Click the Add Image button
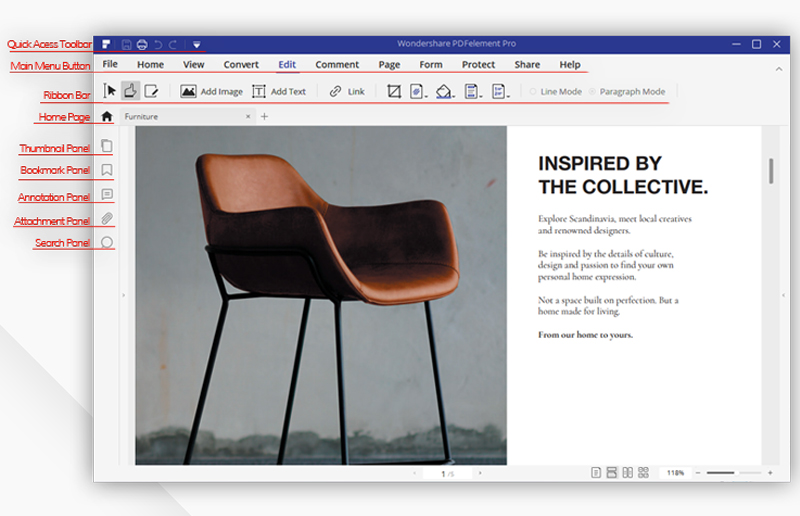Viewport: 800px width, 516px height. [211, 91]
